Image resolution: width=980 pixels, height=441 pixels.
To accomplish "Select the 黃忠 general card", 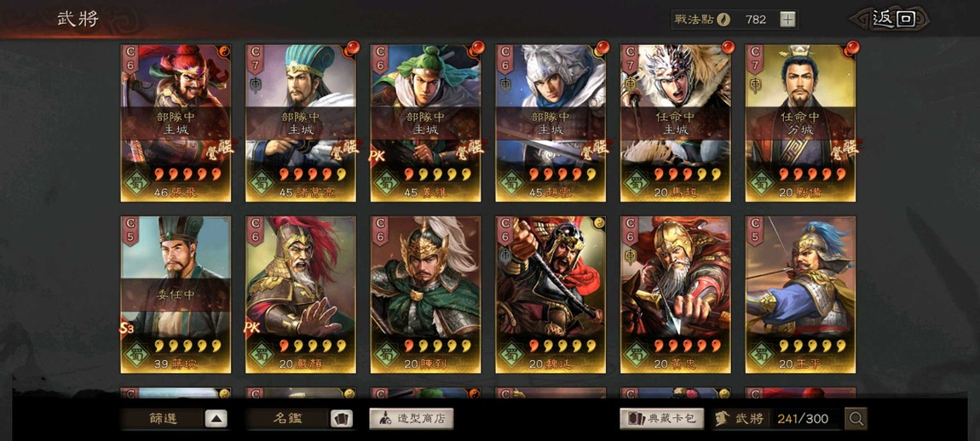I will click(x=676, y=295).
